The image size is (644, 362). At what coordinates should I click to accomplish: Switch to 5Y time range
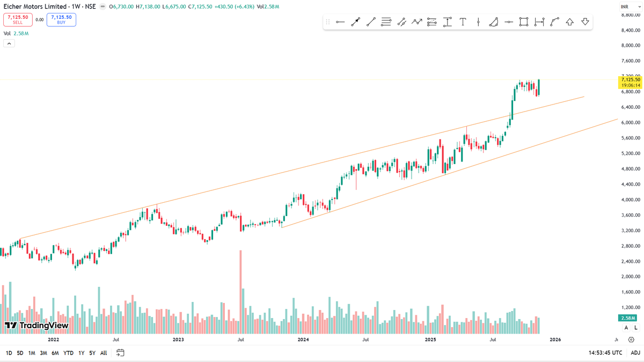pyautogui.click(x=92, y=353)
